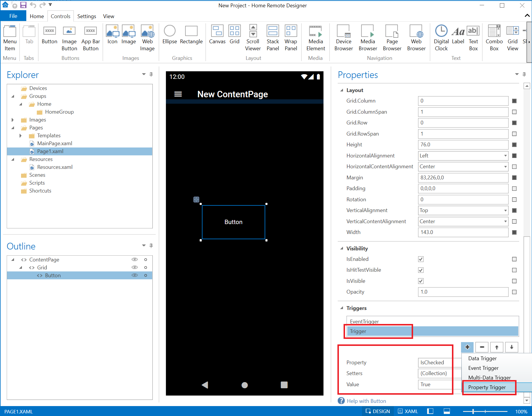The width and height of the screenshot is (532, 416).
Task: Switch to the Settings ribbon tab
Action: pyautogui.click(x=86, y=16)
